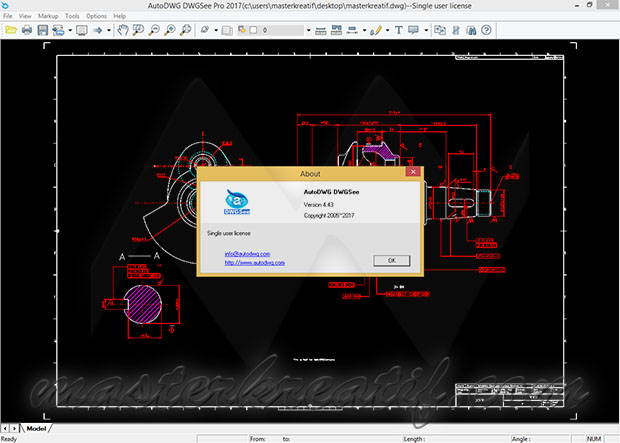Open the layer '0' combo box dropdown

[308, 30]
